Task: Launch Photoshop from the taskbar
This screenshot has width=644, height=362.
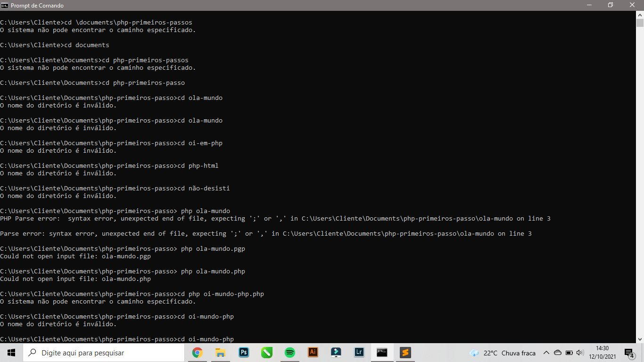Action: tap(244, 353)
